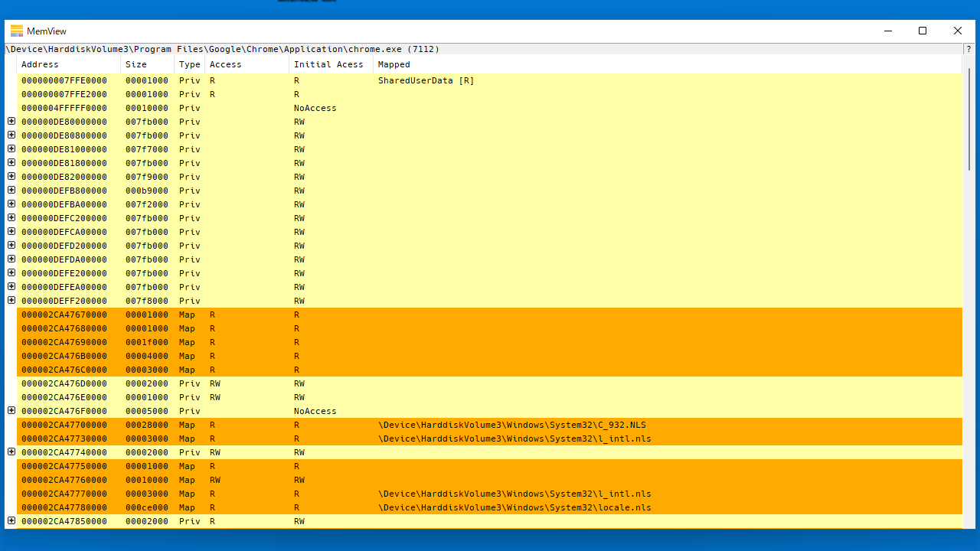Screen dimensions: 980x551
Task: Expand the 000000DE82000000 memory region
Action: pyautogui.click(x=11, y=177)
